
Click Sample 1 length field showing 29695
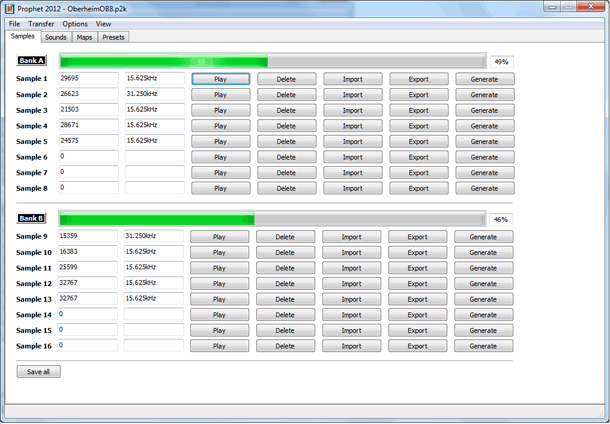tap(89, 78)
